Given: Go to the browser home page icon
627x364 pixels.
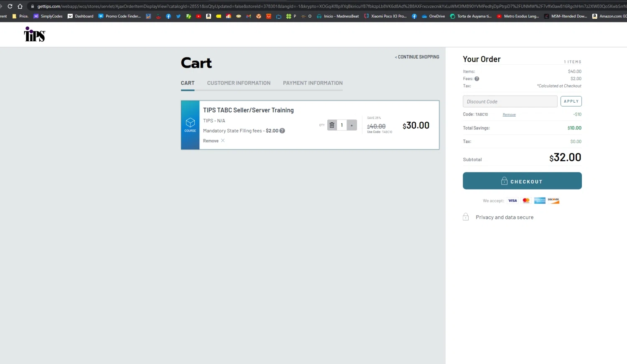Looking at the screenshot, I should coord(20,6).
